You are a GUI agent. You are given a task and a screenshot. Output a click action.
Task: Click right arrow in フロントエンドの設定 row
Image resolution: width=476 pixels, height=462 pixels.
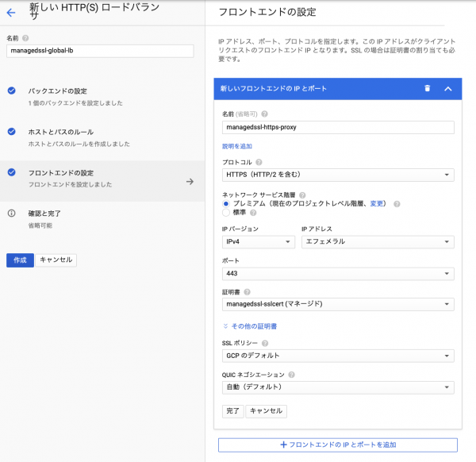(190, 182)
